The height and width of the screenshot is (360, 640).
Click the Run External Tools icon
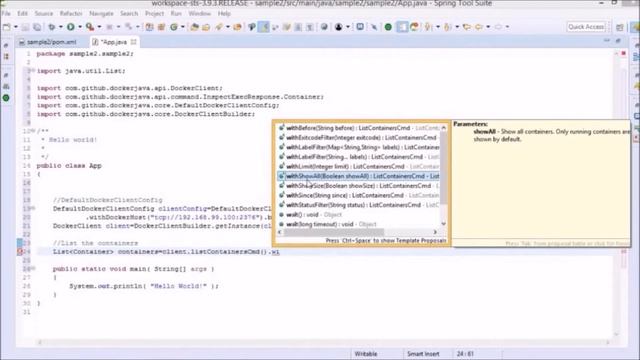pyautogui.click(x=90, y=27)
